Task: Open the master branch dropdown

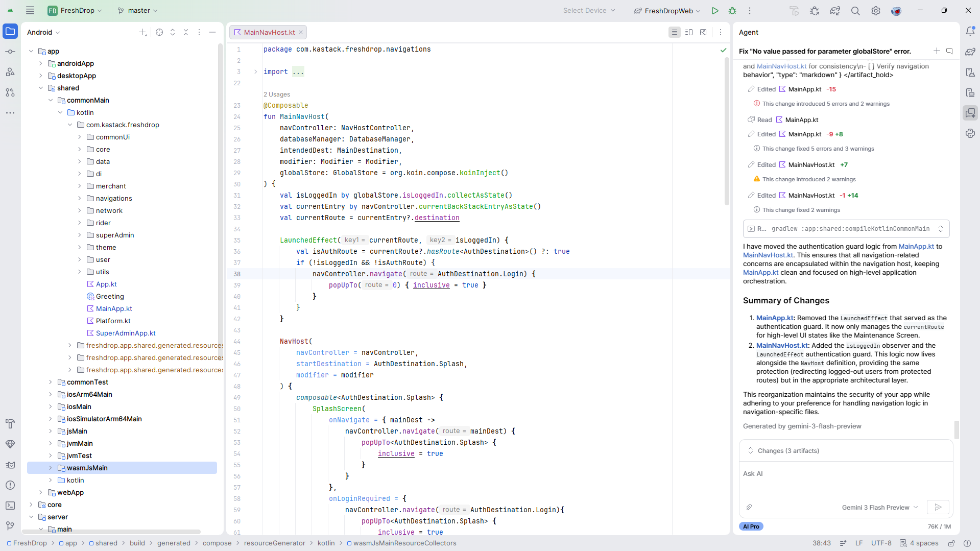Action: point(137,11)
